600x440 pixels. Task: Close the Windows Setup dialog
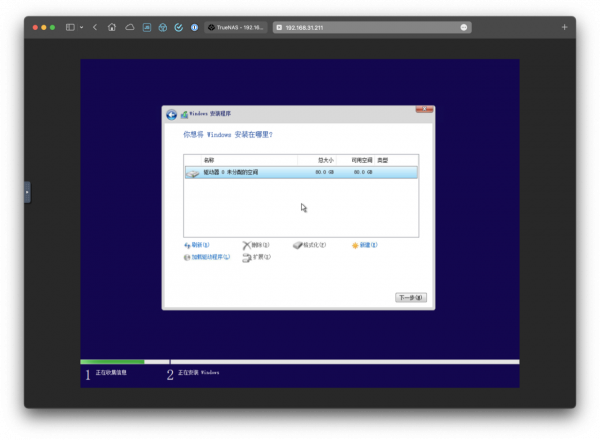point(424,109)
